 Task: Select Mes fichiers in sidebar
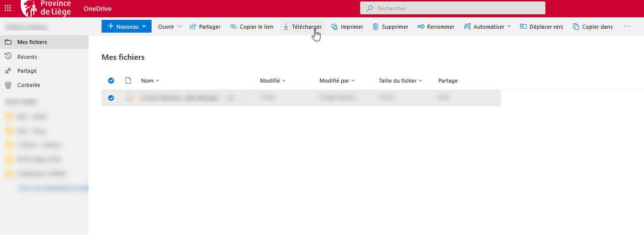45,42
